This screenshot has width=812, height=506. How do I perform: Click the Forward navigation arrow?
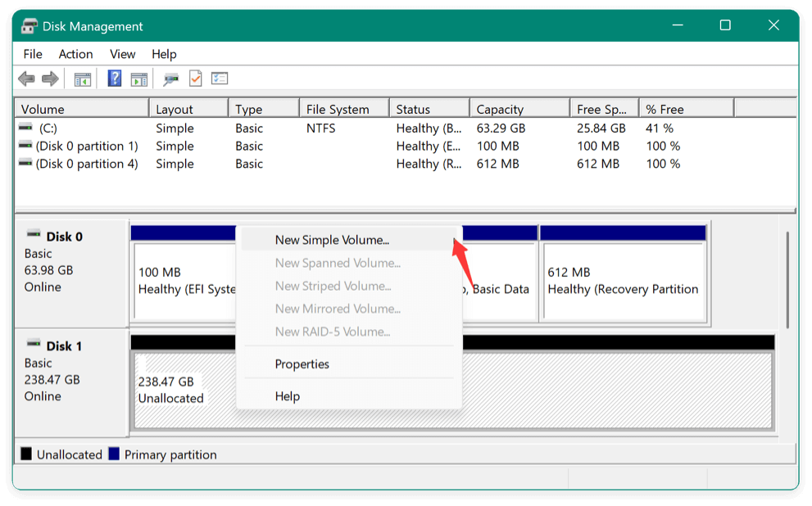point(50,78)
